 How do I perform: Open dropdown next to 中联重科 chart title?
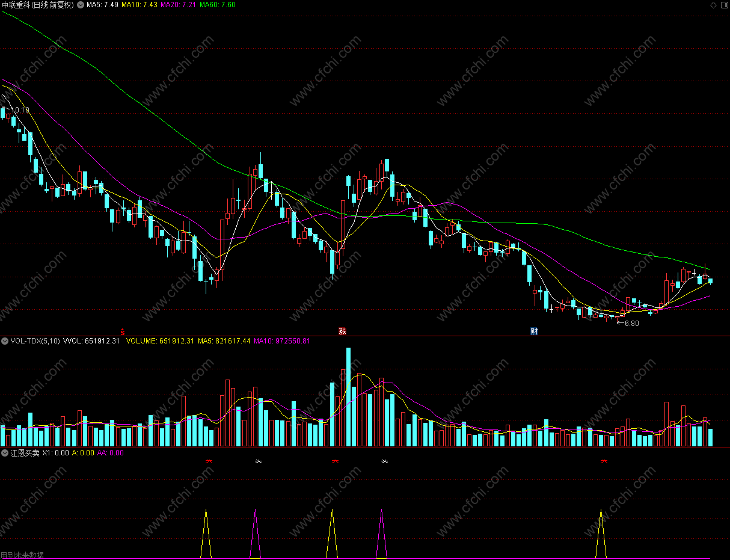click(81, 5)
